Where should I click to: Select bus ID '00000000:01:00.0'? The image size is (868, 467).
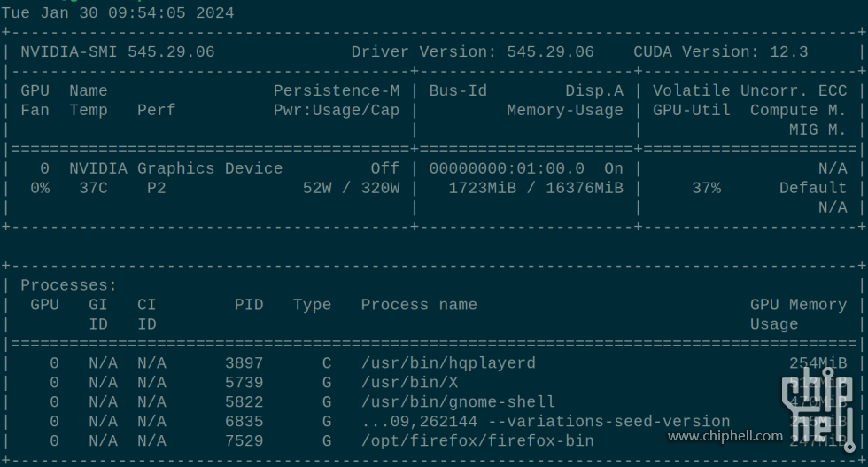(507, 168)
